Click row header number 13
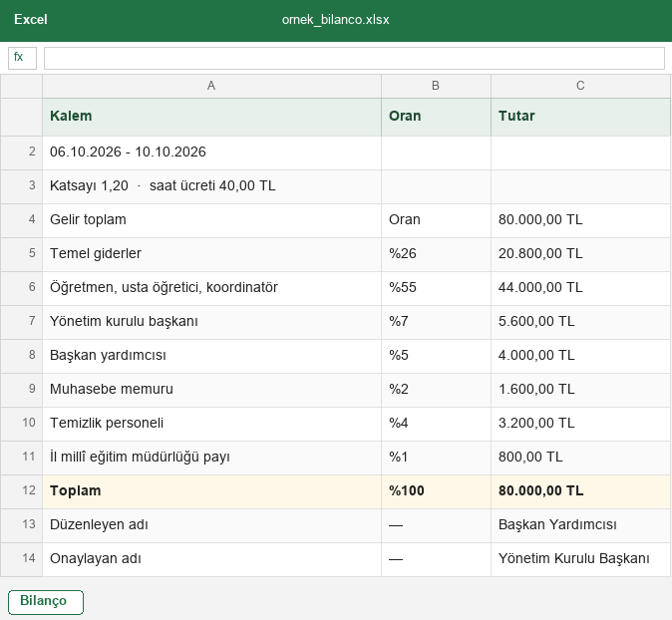Screen dimensions: 672x620 21,525
